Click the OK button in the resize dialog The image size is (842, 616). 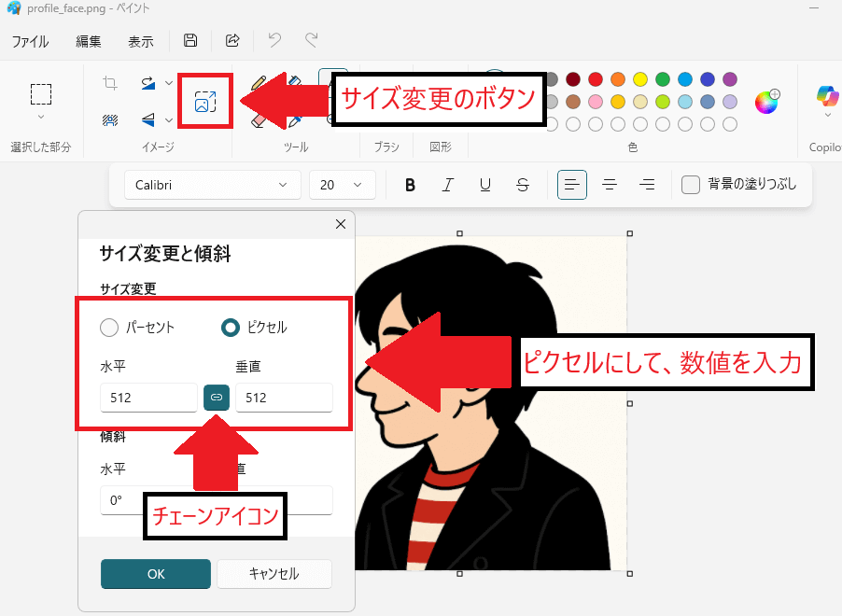tap(155, 574)
